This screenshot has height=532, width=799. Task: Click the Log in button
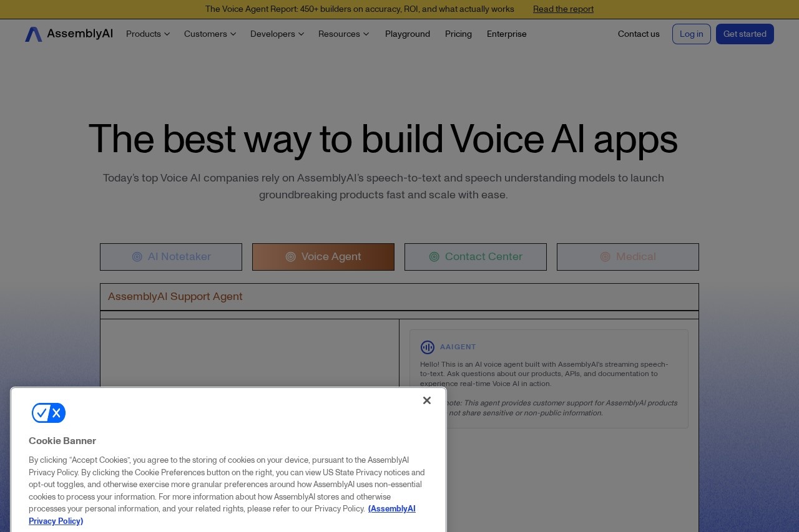(x=691, y=34)
